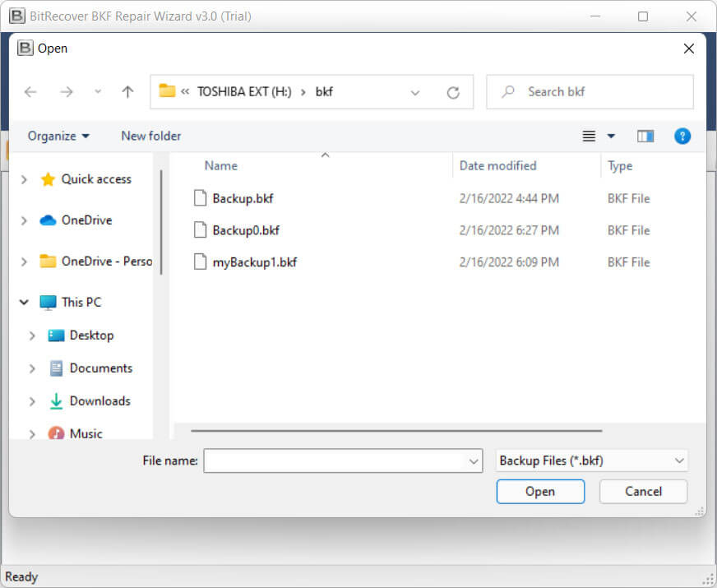Screen dimensions: 717x588
Task: Change view layout icon
Action: [589, 137]
